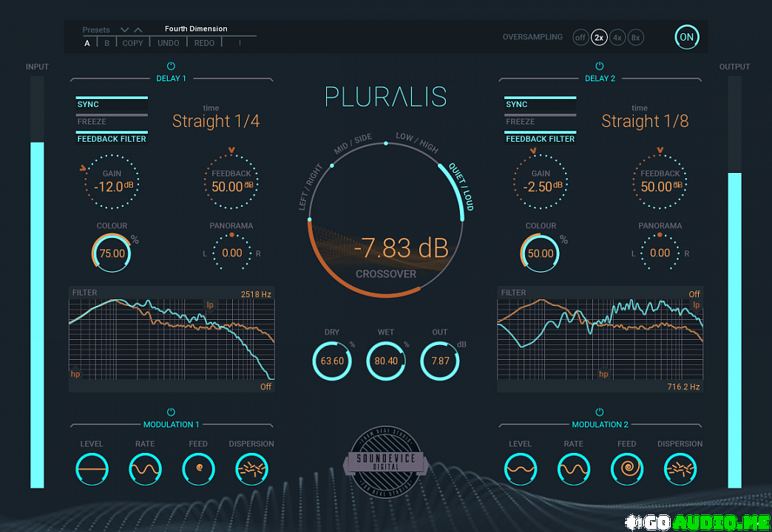772x532 pixels.
Task: Go to next preset with down chevron
Action: click(124, 30)
